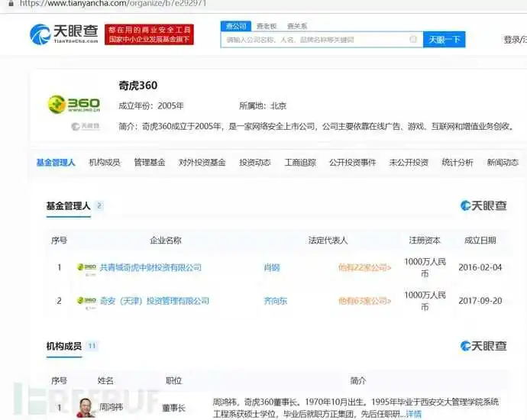Click 注册资本 column header
This screenshot has width=527, height=420.
tap(425, 241)
